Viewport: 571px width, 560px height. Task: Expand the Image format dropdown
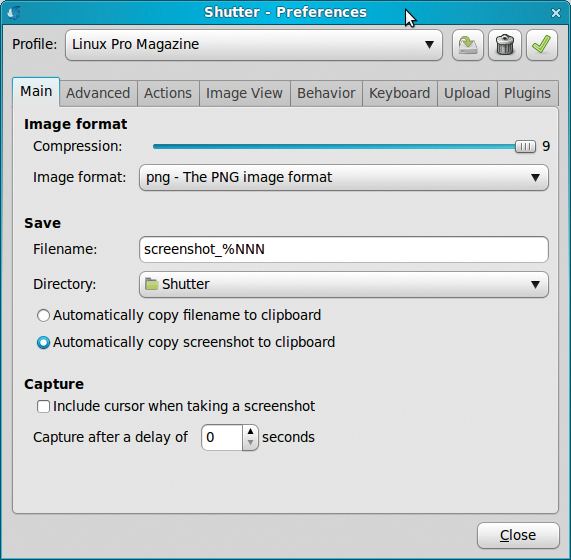coord(344,178)
